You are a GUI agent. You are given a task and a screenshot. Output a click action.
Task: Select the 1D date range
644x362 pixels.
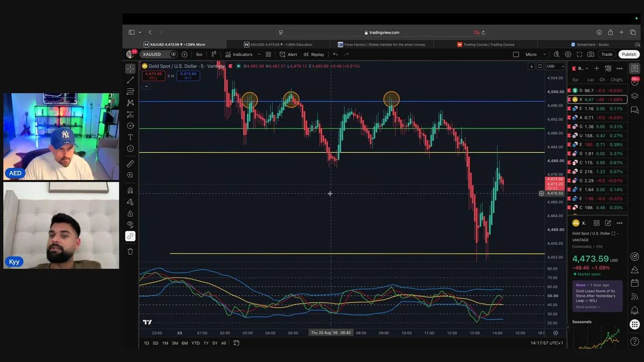click(146, 343)
